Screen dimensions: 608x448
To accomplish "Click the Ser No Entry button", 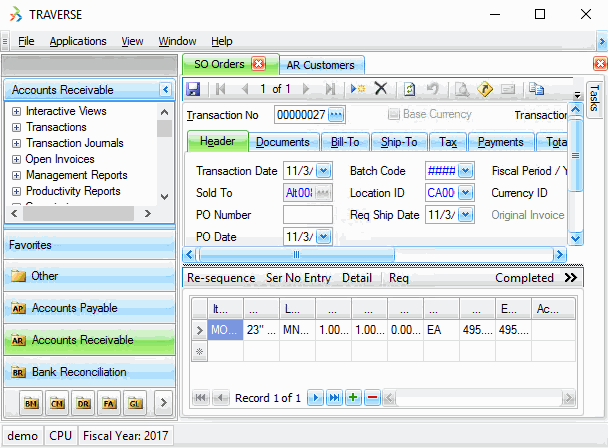I will [x=298, y=278].
